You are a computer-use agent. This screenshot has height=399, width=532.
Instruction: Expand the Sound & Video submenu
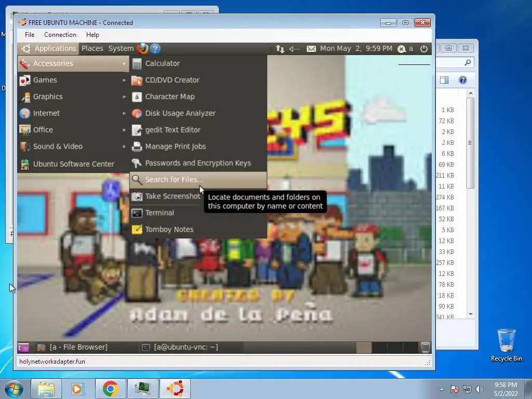pyautogui.click(x=73, y=147)
